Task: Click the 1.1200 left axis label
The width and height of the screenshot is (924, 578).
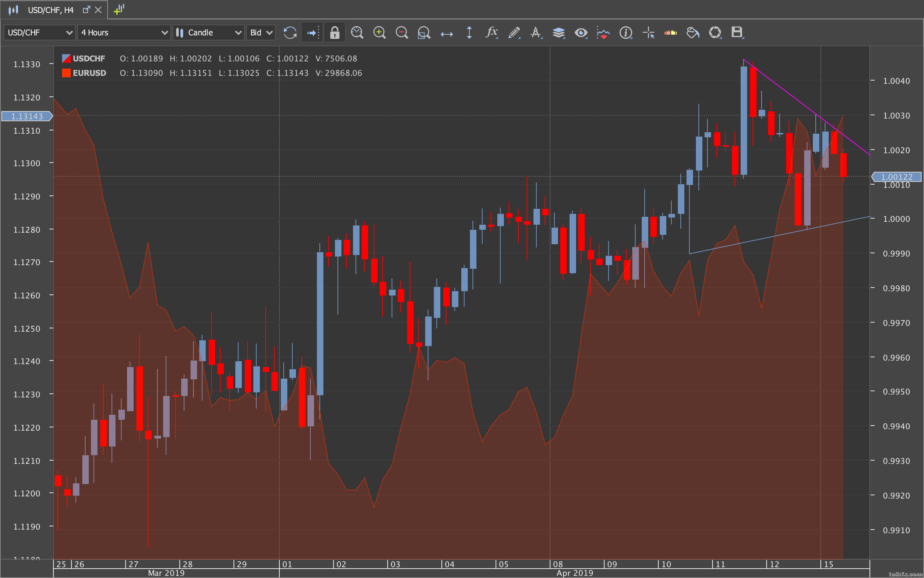Action: (27, 493)
